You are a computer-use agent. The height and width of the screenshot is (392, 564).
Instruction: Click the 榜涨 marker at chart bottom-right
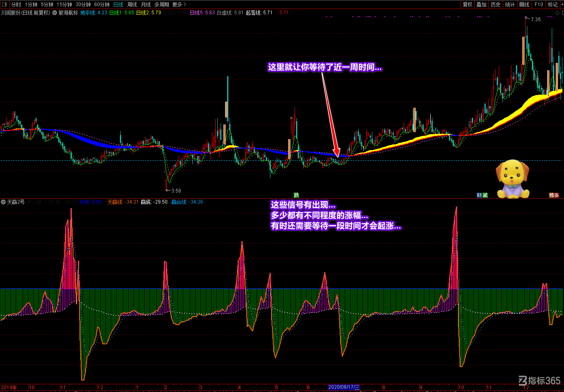pyautogui.click(x=554, y=195)
